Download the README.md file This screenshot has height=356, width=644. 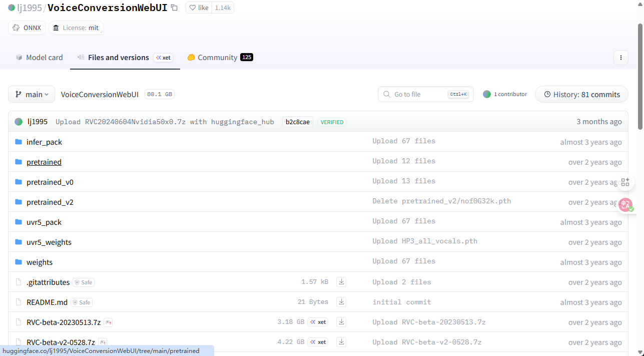click(x=341, y=302)
